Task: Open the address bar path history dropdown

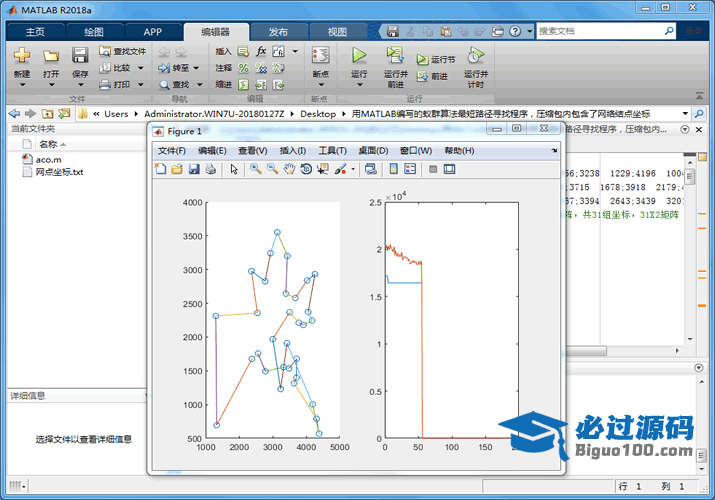Action: 685,113
